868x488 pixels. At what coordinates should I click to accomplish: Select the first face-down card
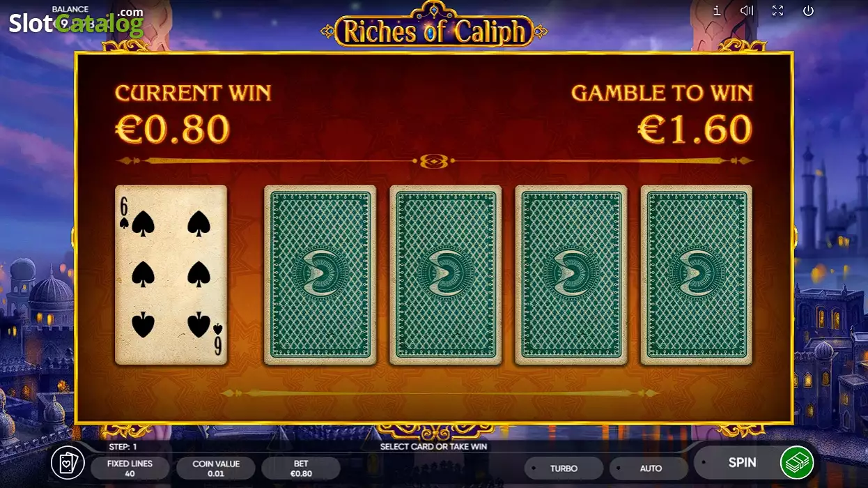point(320,275)
